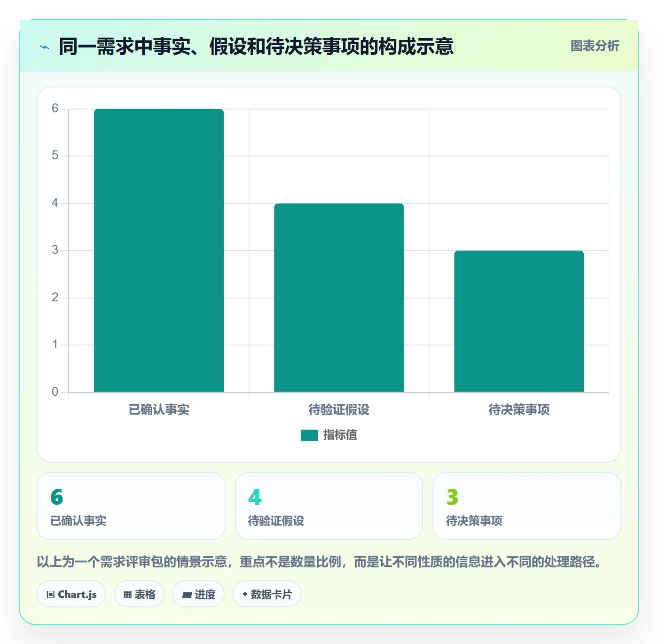
Task: Click the number 3 in stat card
Action: [452, 497]
